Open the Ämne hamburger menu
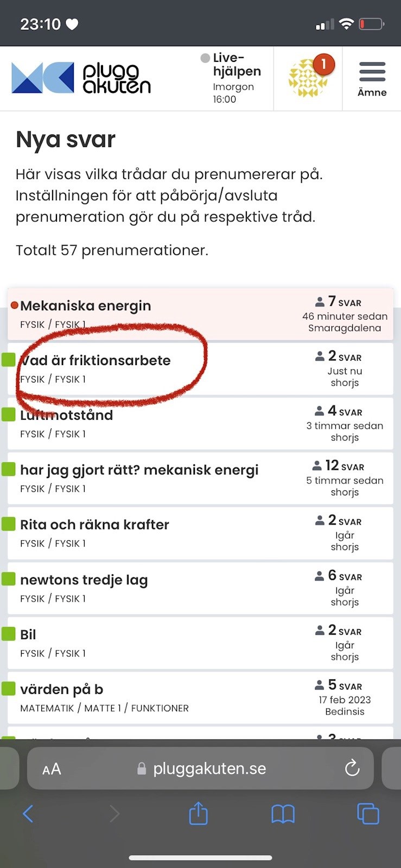The width and height of the screenshot is (401, 868). (372, 79)
